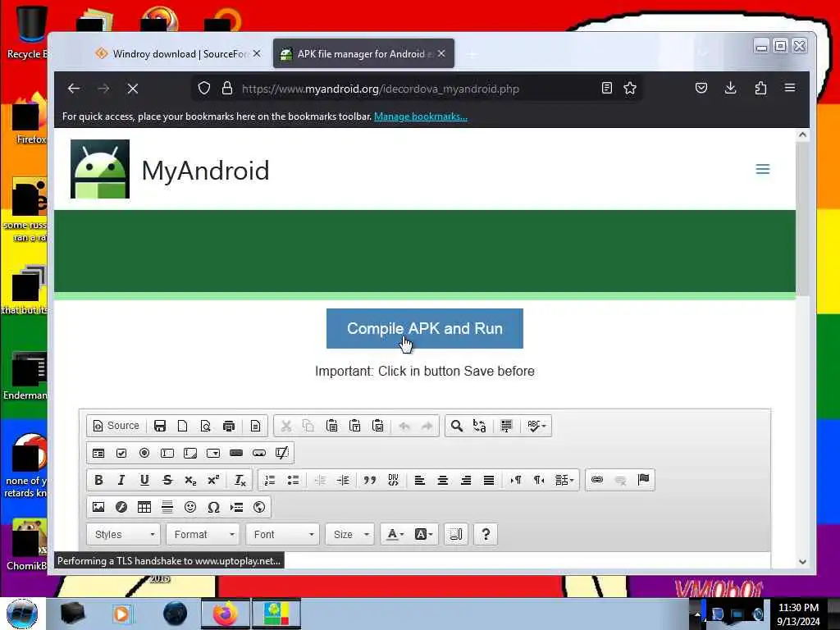Insert a Link with chain icon
The image size is (840, 630).
click(x=597, y=480)
